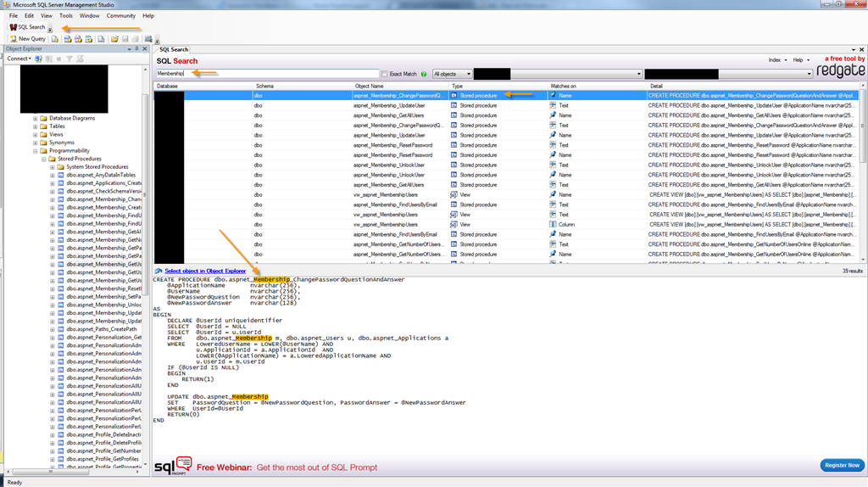Image resolution: width=868 pixels, height=487 pixels.
Task: Expand System Stored Procedures node
Action: click(x=53, y=167)
